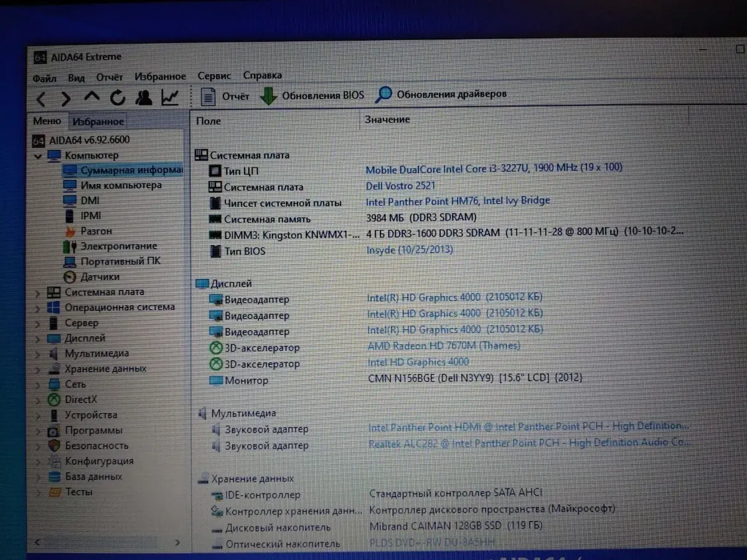The height and width of the screenshot is (560, 747).
Task: Open the user profile icon in toolbar
Action: click(x=144, y=98)
